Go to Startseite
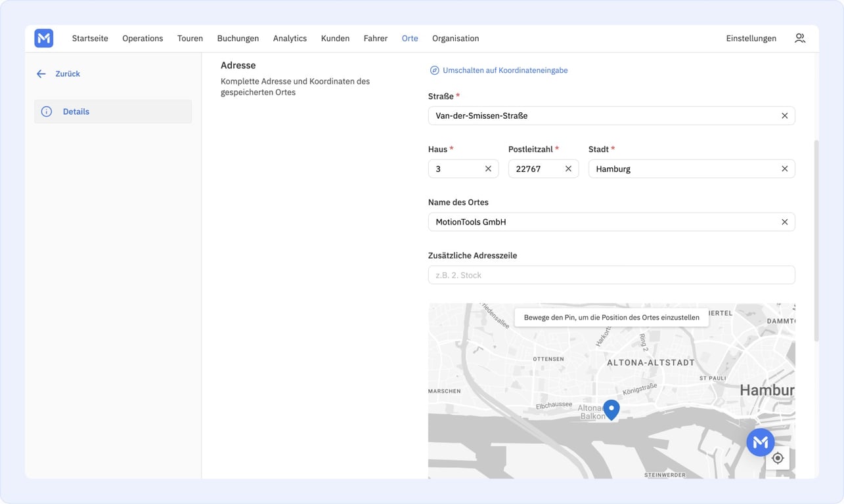 click(x=90, y=38)
